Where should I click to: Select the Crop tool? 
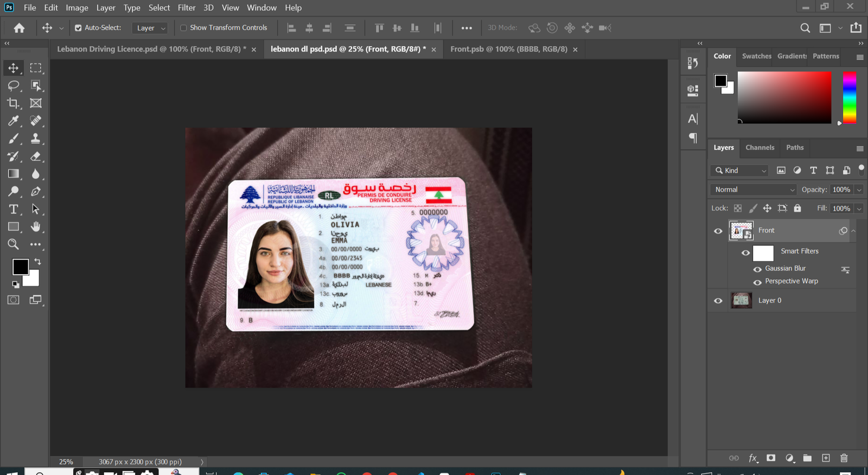pos(14,103)
